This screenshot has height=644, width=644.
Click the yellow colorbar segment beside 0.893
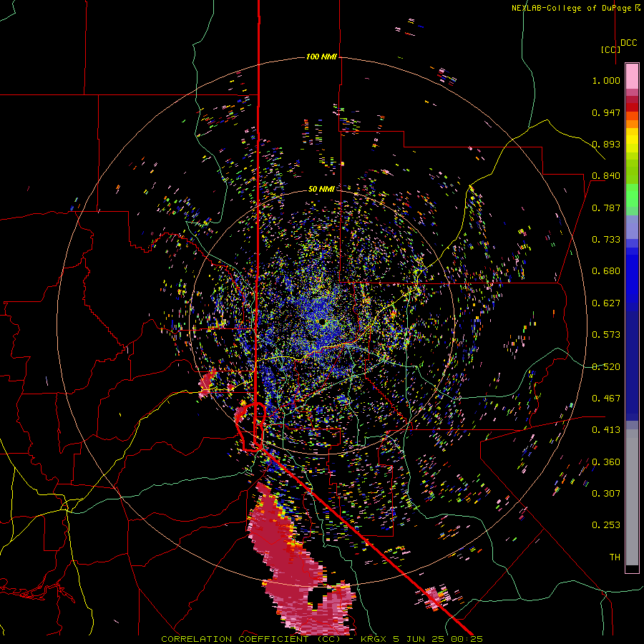click(x=632, y=144)
